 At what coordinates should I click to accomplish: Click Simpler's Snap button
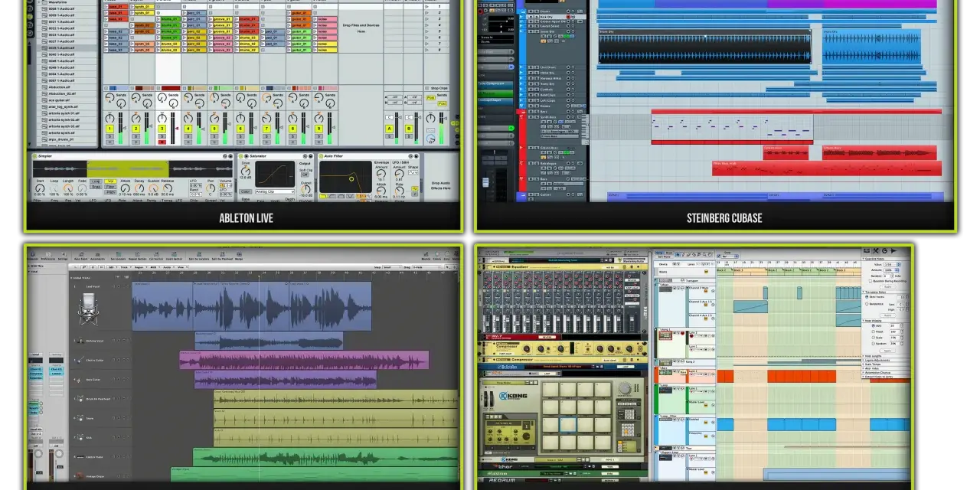[x=95, y=186]
